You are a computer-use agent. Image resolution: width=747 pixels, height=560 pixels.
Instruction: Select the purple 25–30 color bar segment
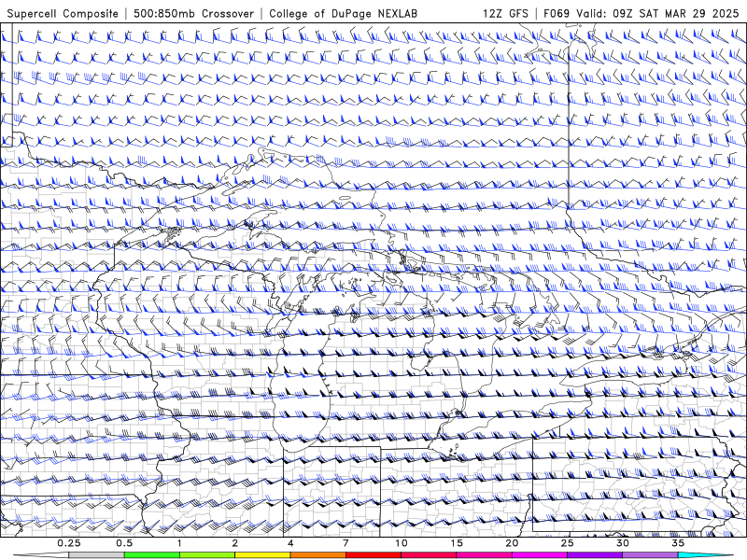click(x=595, y=555)
